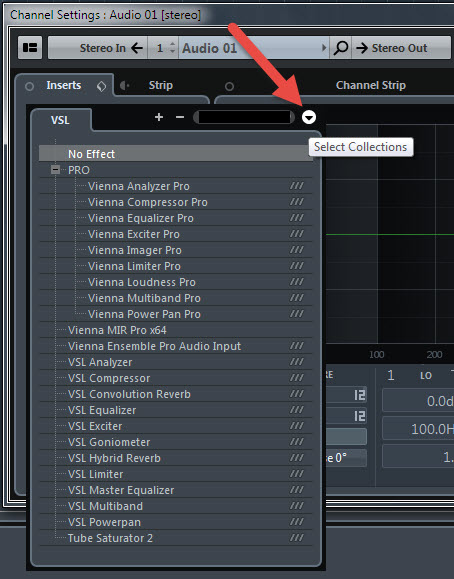
Task: Choose VSL Hybrid Reverb
Action: coord(176,458)
